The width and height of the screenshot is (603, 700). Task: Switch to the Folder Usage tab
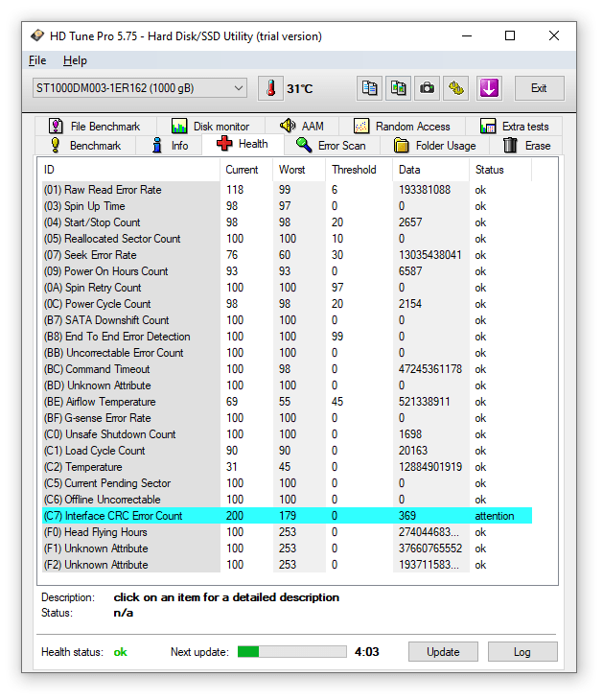(x=434, y=146)
